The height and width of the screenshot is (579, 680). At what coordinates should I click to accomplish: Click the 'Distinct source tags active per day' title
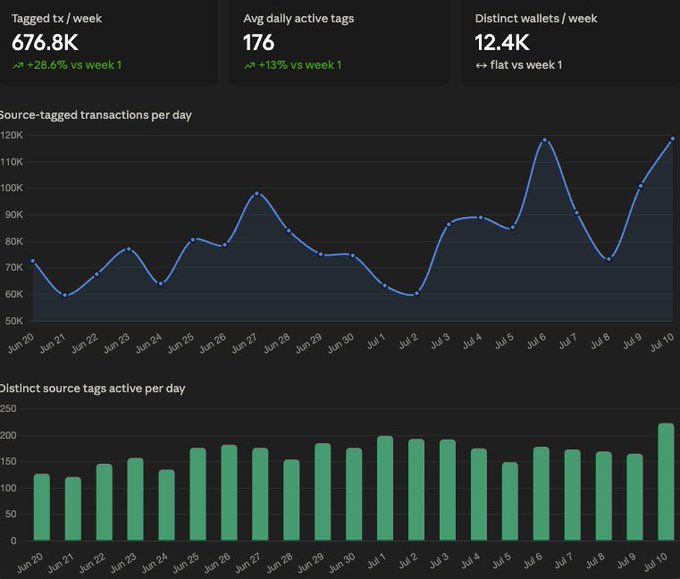tap(92, 388)
